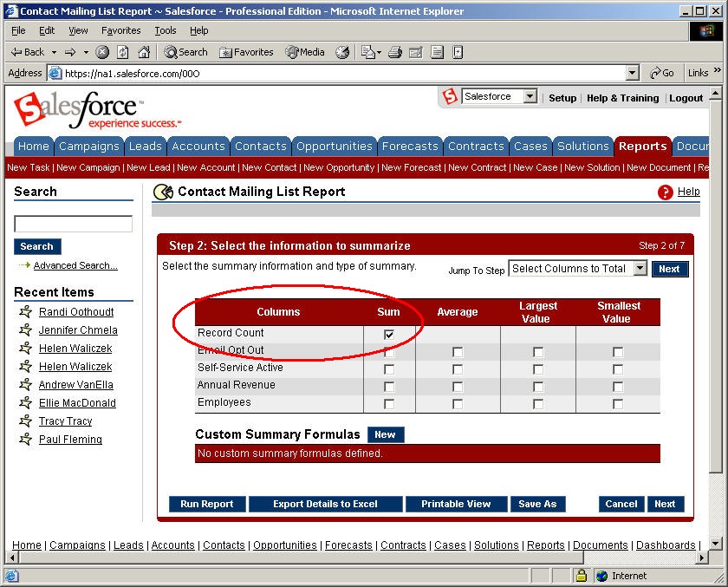
Task: Print page with printer icon
Action: tap(395, 52)
